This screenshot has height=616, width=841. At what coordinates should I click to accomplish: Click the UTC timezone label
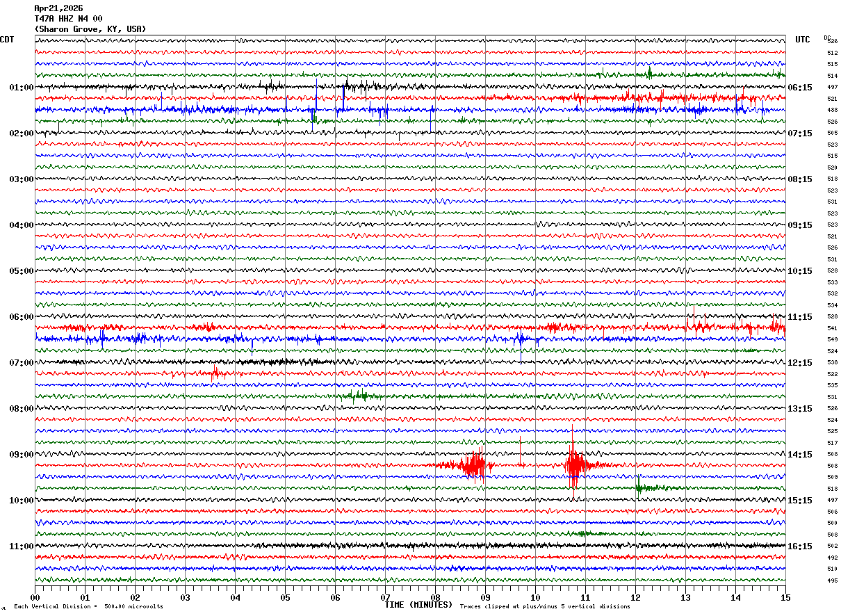point(803,40)
